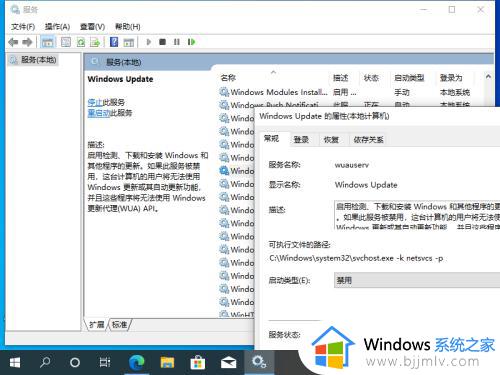Select the Windows Modules Install... service row
Image resolution: width=500 pixels, height=375 pixels.
click(347, 92)
